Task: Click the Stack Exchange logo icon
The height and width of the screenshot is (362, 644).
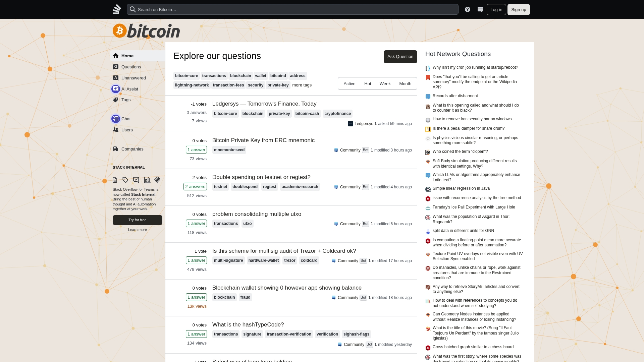Action: point(117,9)
